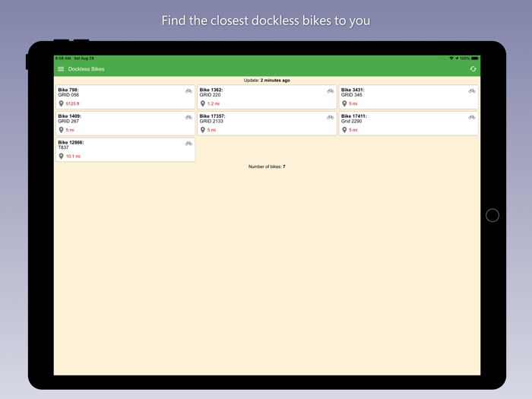This screenshot has width=532, height=399.
Task: Click the GRID 2133 location label
Action: click(211, 121)
